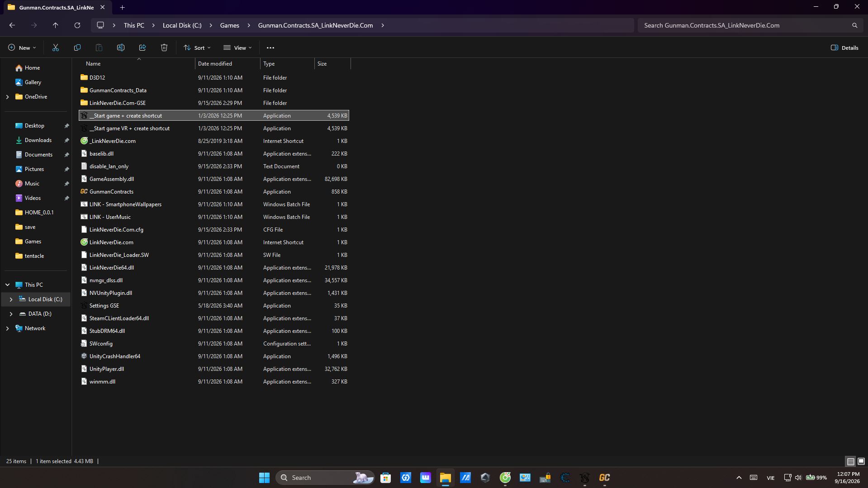Close the Gunman.Contracts.SA_LinkNe tab

103,7
